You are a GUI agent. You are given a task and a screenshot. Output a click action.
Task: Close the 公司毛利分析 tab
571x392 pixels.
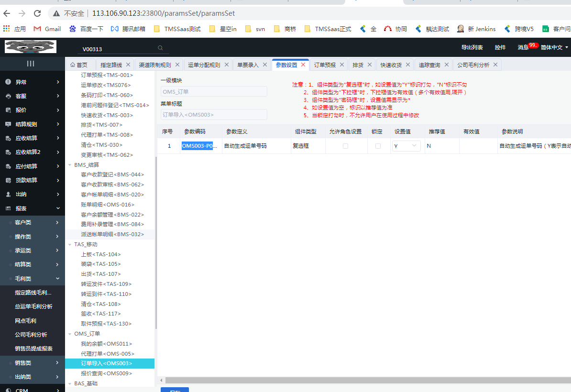[x=495, y=65]
